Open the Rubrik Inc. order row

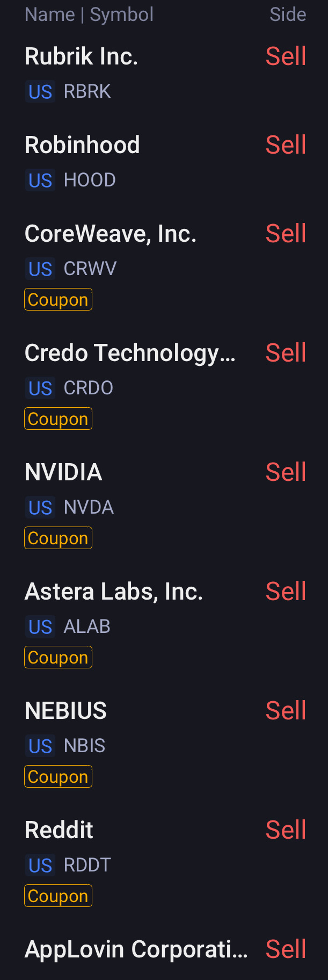(x=82, y=57)
